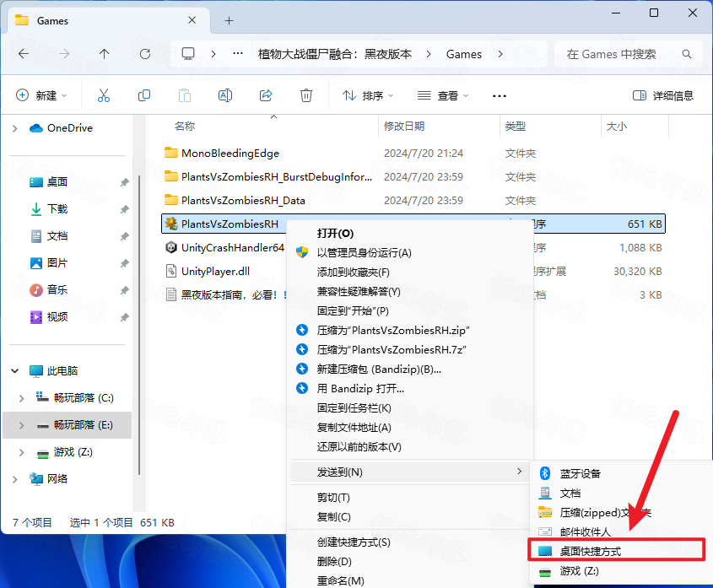Image resolution: width=713 pixels, height=588 pixels.
Task: Click the 下载 download arrow icon
Action: [36, 209]
